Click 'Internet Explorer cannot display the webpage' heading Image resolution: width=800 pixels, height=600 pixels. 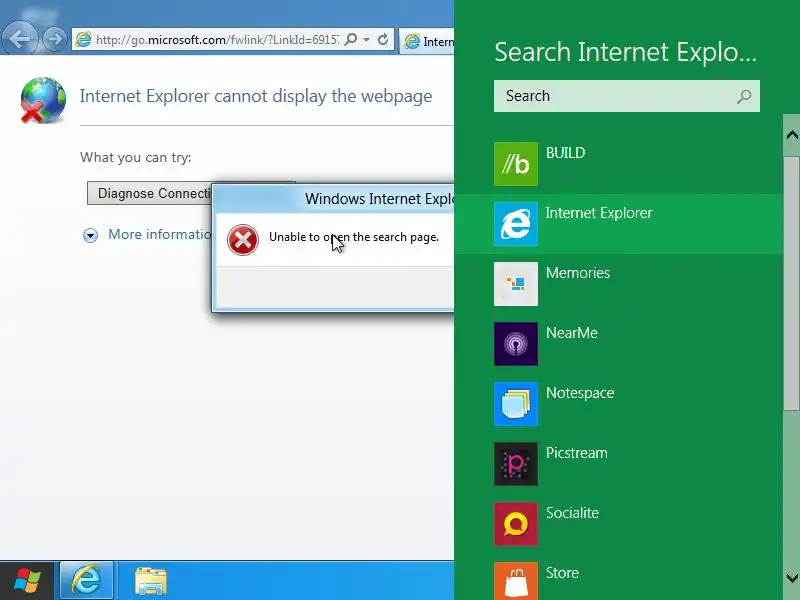pyautogui.click(x=256, y=96)
